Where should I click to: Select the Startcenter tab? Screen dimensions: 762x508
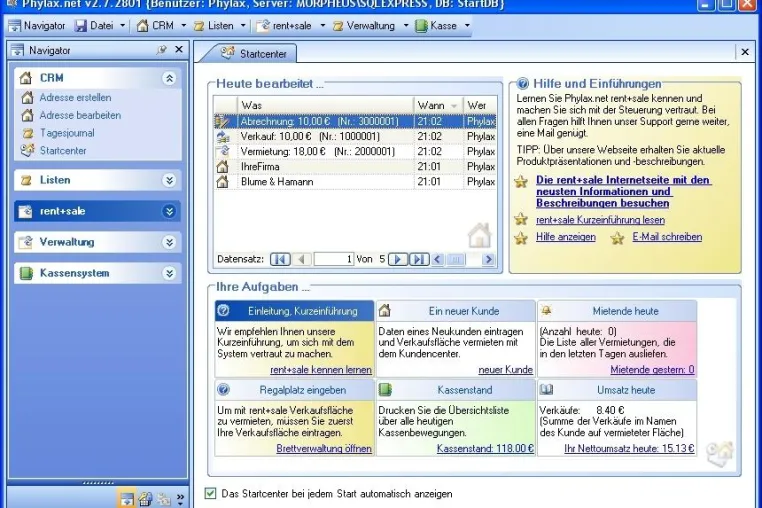[254, 53]
